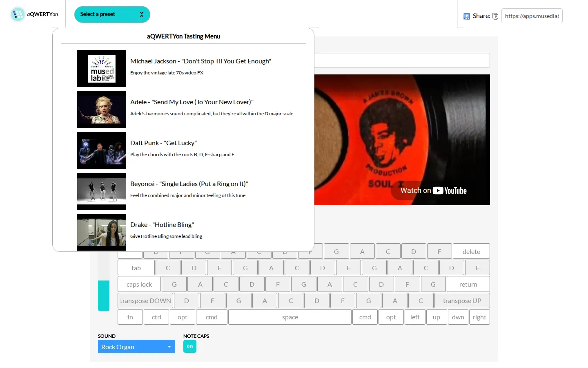Click the caps lock key
This screenshot has height=368, width=588.
139,284
